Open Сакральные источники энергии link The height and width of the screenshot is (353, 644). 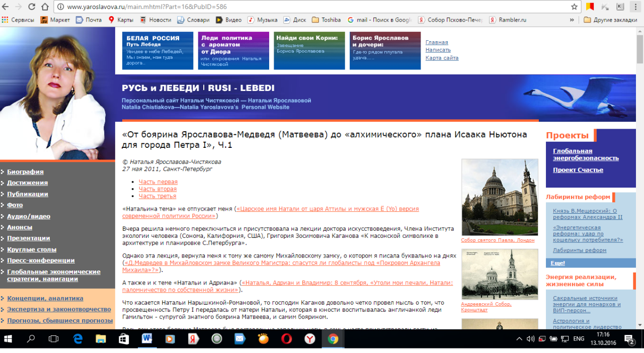[x=587, y=305]
